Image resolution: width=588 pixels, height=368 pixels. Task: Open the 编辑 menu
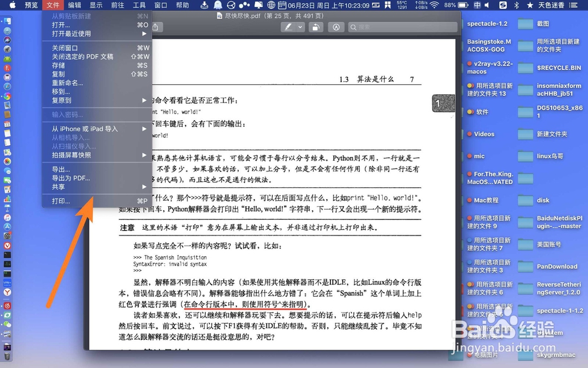click(74, 5)
